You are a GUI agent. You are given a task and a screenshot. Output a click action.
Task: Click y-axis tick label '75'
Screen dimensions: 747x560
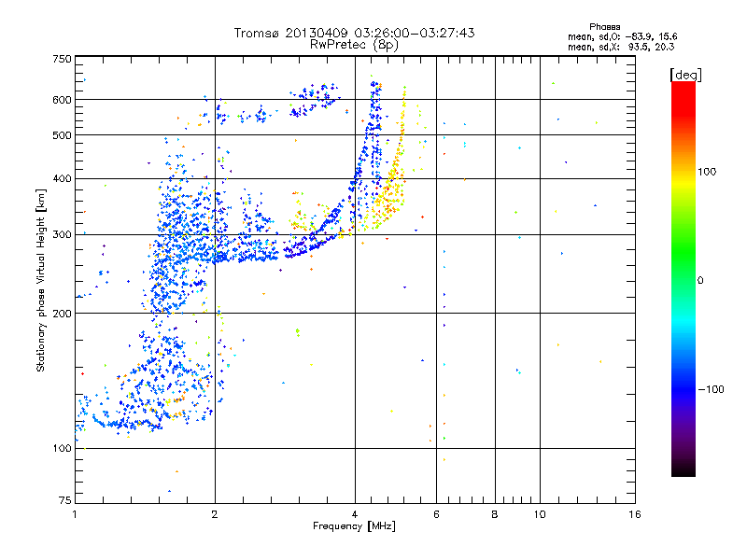point(65,500)
